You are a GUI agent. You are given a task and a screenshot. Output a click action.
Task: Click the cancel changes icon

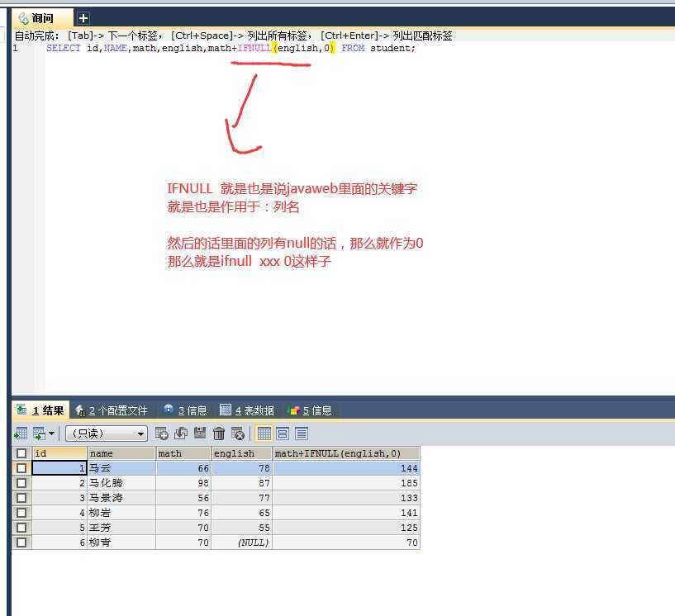238,434
